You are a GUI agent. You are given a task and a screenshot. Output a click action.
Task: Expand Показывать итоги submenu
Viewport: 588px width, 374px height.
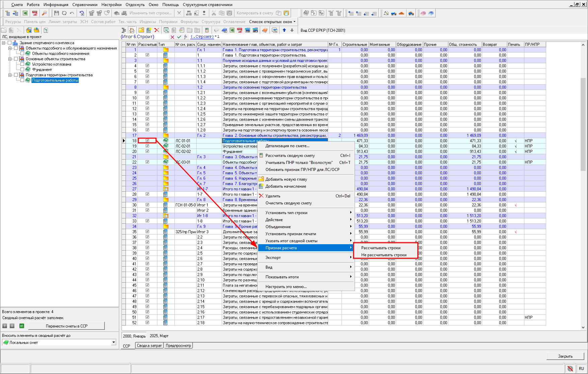306,277
